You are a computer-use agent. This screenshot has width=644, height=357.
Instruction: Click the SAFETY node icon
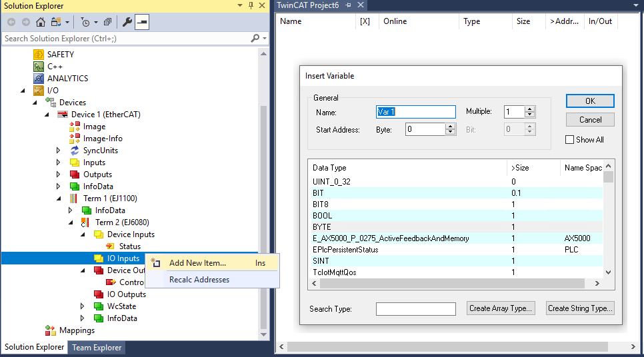[39, 55]
